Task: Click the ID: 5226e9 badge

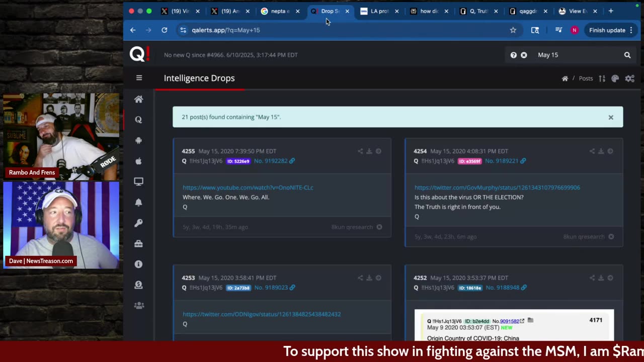Action: [238, 161]
